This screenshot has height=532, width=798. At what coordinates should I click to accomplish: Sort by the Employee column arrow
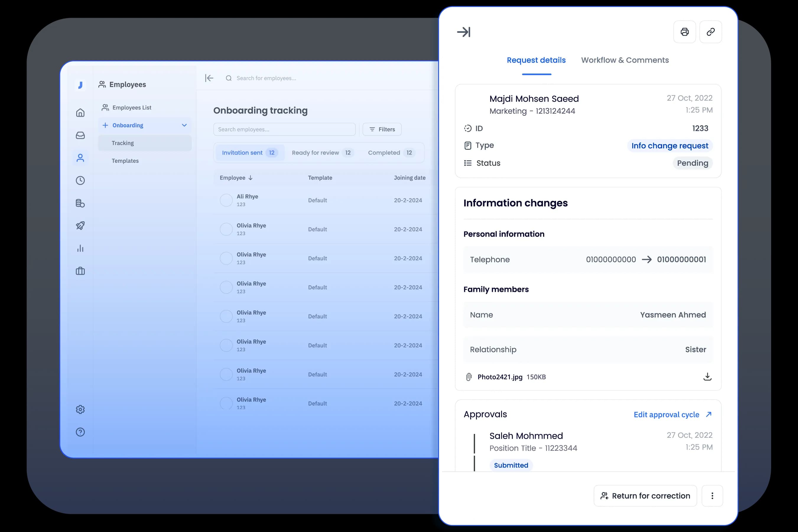click(251, 178)
